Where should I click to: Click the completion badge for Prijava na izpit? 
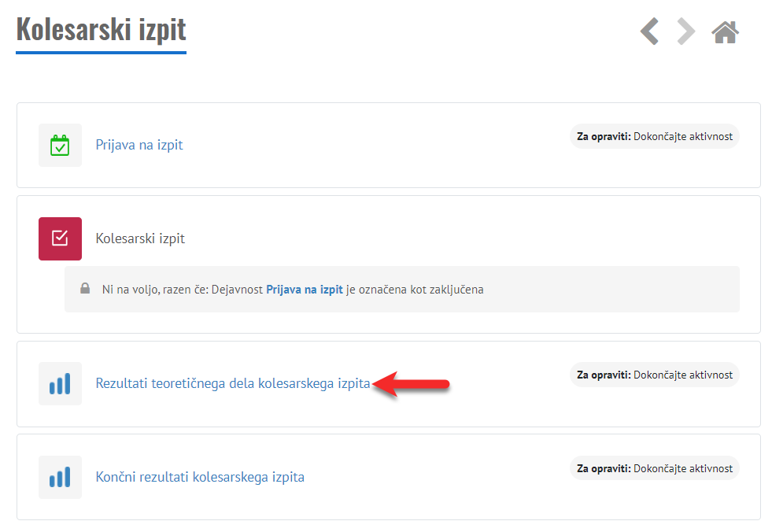655,136
